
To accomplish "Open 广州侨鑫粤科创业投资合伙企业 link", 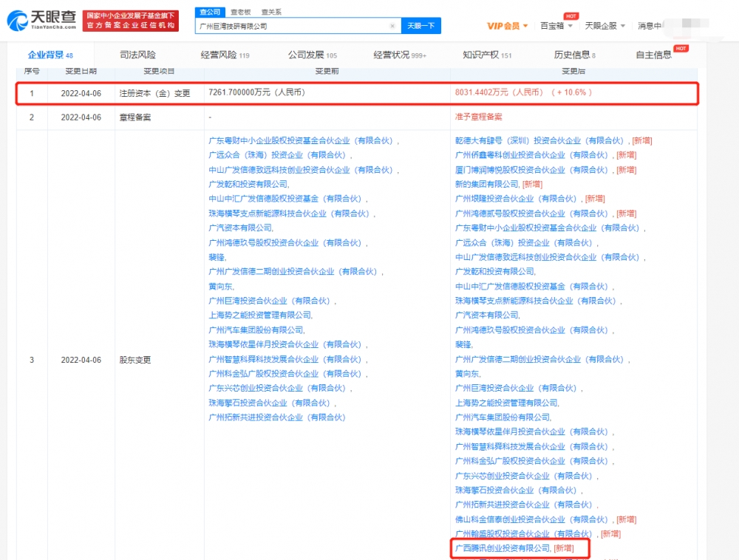I will click(x=533, y=155).
